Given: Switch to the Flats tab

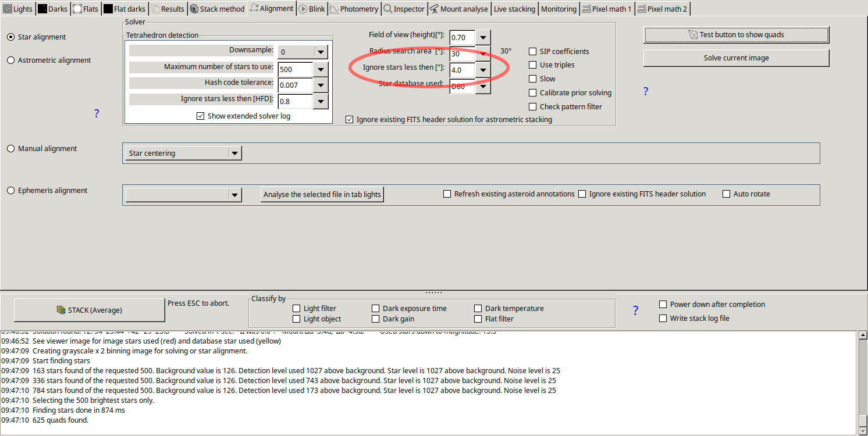Looking at the screenshot, I should click(86, 9).
